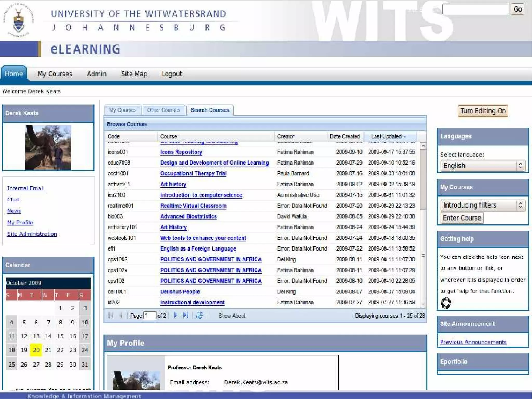
Task: Open the My Profile sidebar link
Action: (20, 223)
